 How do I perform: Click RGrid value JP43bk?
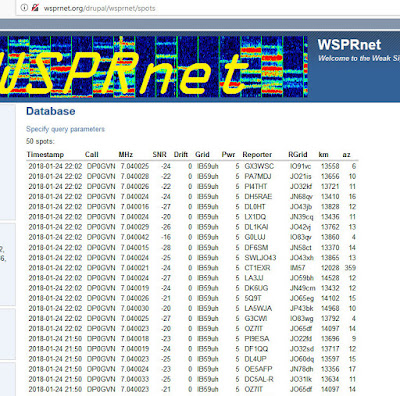tap(302, 308)
